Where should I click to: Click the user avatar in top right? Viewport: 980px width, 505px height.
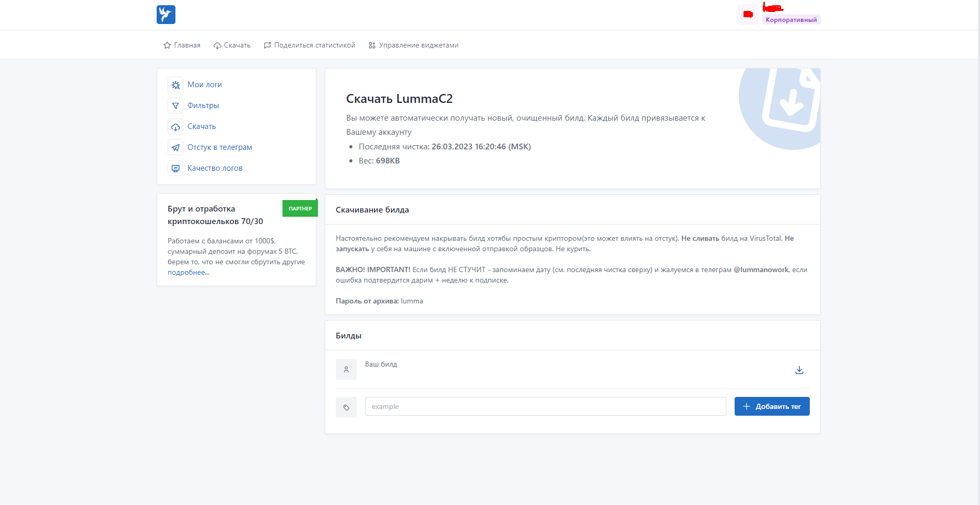point(748,15)
